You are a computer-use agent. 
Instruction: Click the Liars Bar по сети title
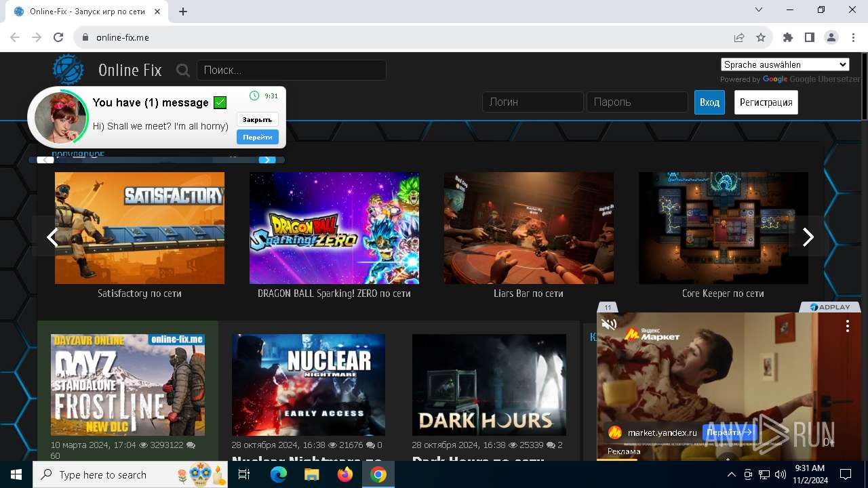[x=529, y=293]
